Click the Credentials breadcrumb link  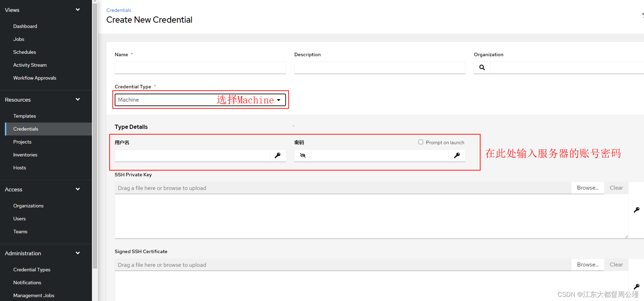pyautogui.click(x=119, y=10)
